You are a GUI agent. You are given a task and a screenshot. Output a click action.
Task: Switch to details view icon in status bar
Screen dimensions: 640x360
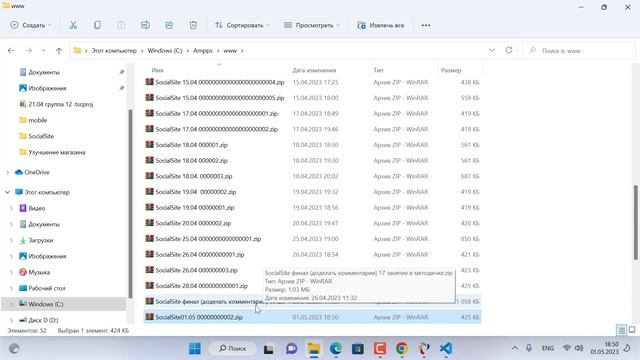(x=621, y=330)
